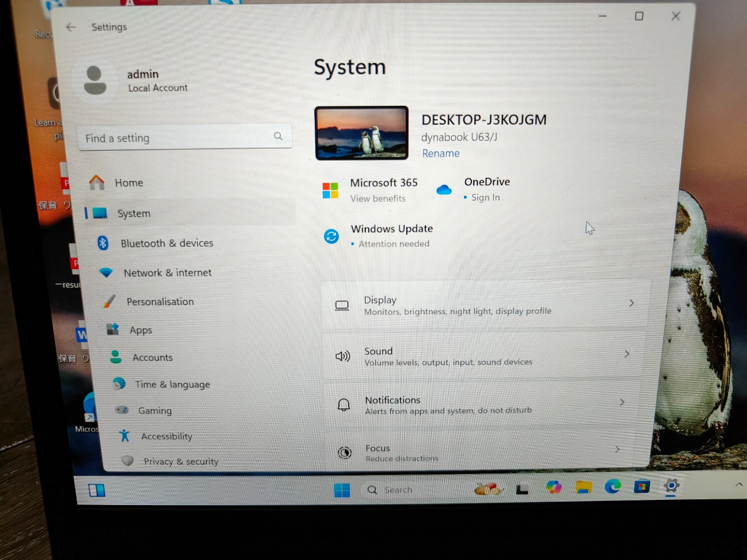Viewport: 747px width, 560px height.
Task: Expand the Sound settings chevron
Action: pos(627,354)
